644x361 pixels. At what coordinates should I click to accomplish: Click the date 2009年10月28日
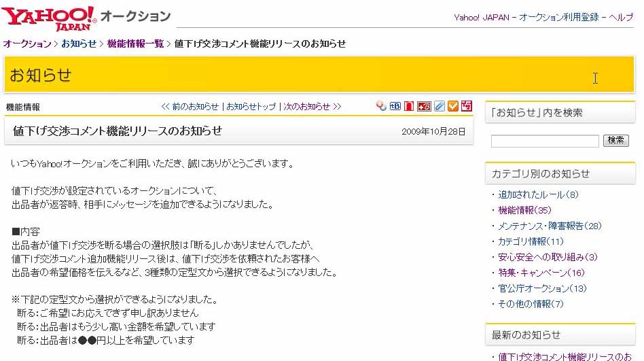click(x=433, y=132)
